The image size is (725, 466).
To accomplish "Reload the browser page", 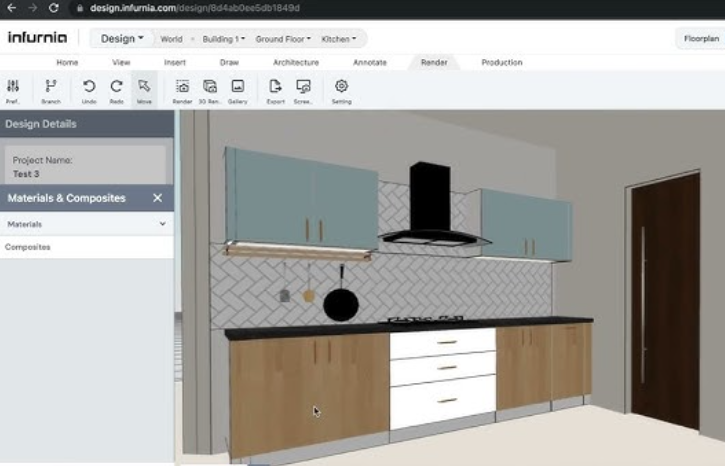I will coord(54,8).
